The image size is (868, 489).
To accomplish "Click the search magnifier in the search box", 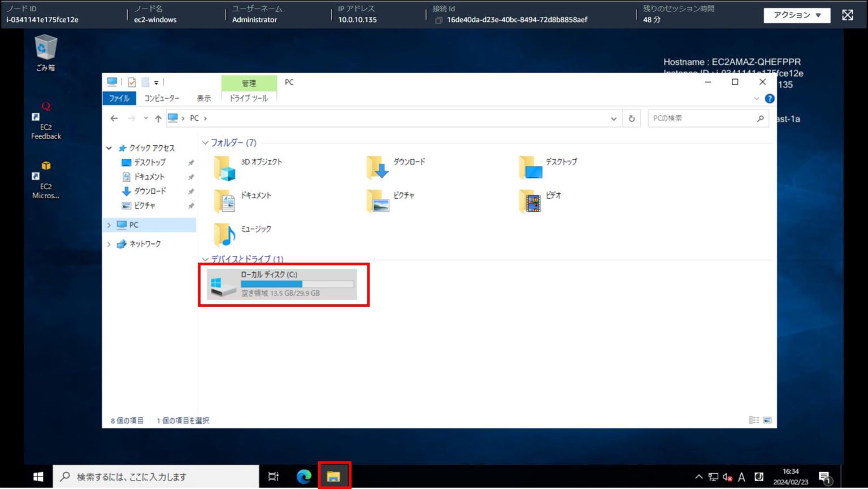I will coord(760,118).
